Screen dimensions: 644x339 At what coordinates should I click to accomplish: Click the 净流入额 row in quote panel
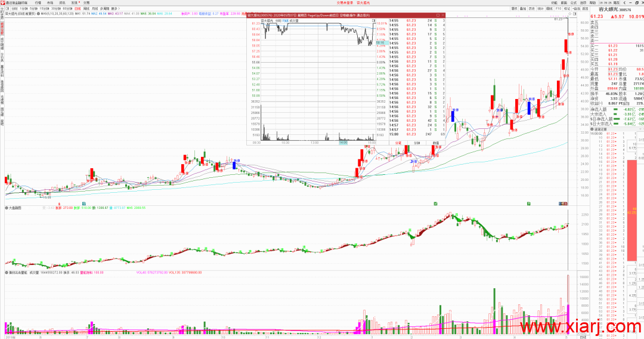[x=617, y=110]
